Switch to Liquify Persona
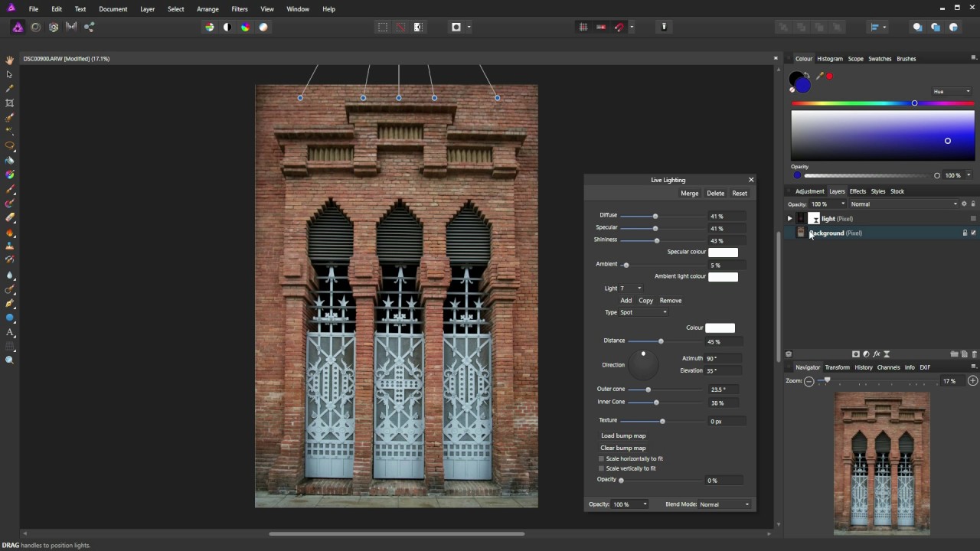980x551 pixels. (x=35, y=27)
